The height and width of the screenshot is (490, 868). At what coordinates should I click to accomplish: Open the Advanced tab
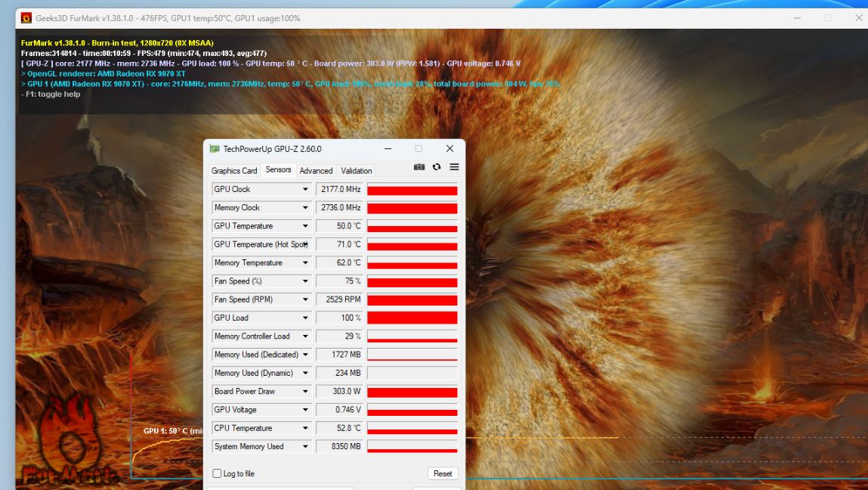point(316,171)
